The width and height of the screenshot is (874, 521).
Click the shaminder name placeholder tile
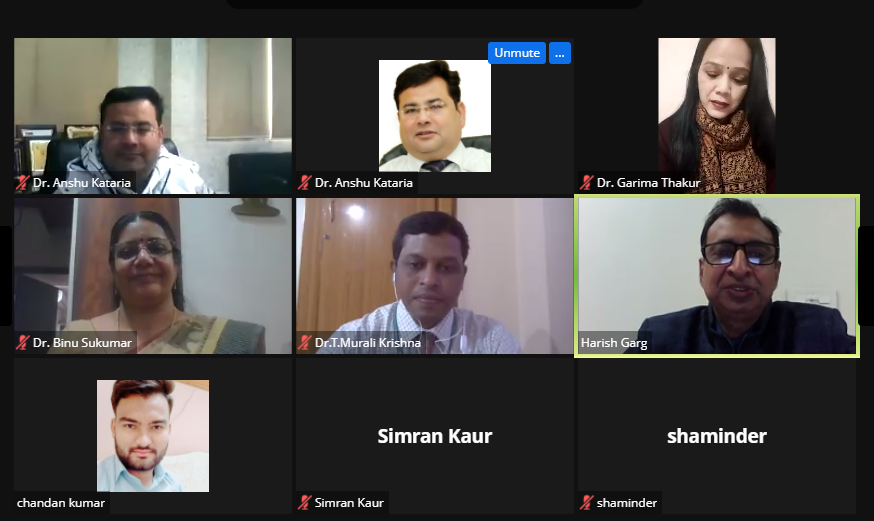pyautogui.click(x=717, y=436)
